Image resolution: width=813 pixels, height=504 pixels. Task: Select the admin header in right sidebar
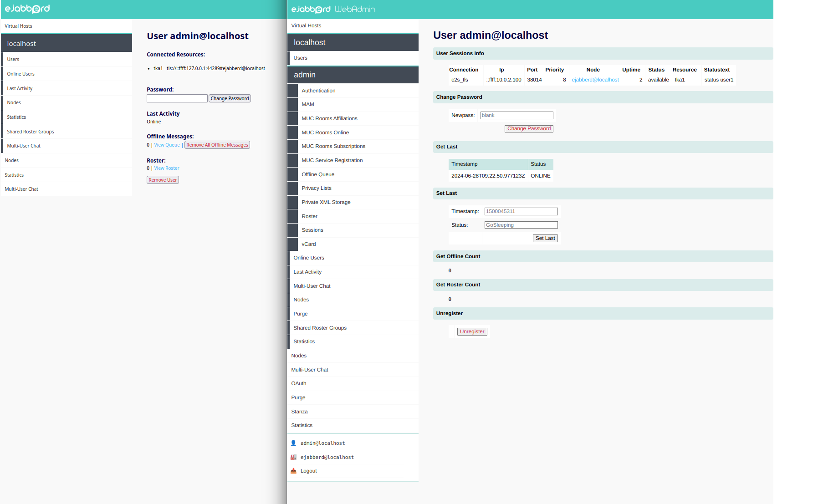[x=353, y=75]
